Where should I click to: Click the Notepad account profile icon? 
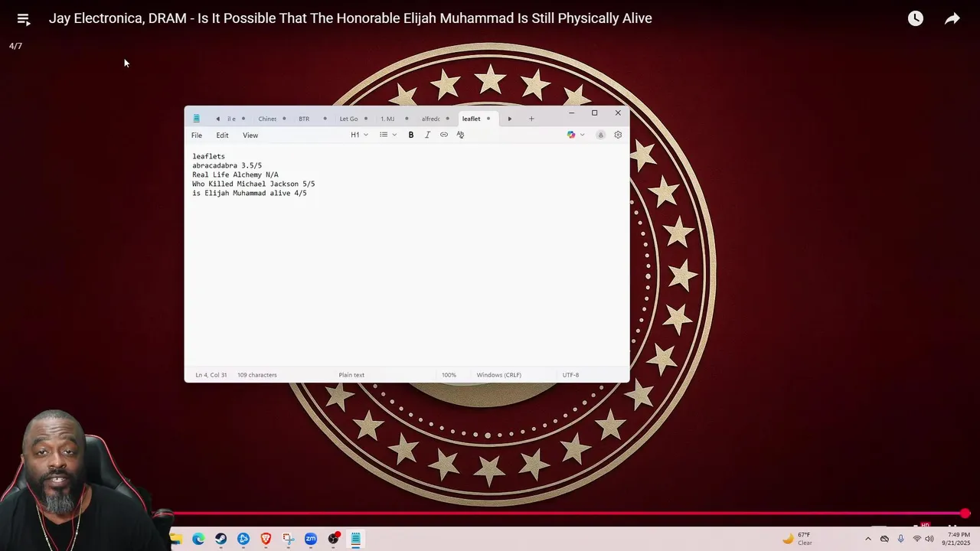[600, 135]
